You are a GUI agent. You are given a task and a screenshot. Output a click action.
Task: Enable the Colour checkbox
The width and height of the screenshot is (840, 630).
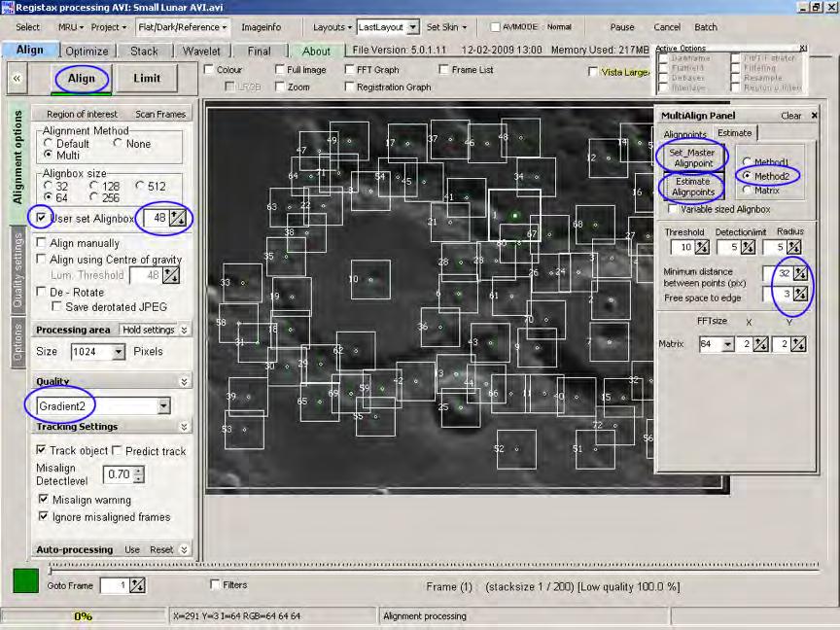(x=209, y=70)
